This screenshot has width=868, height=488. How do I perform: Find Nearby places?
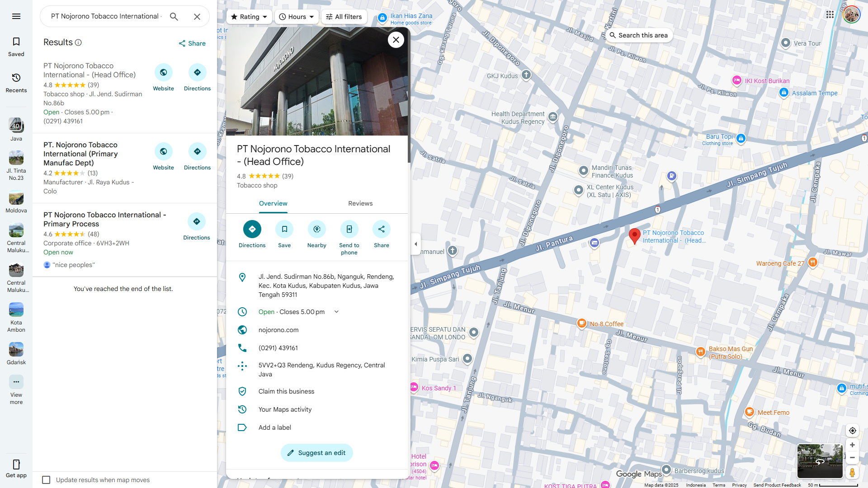pos(317,235)
